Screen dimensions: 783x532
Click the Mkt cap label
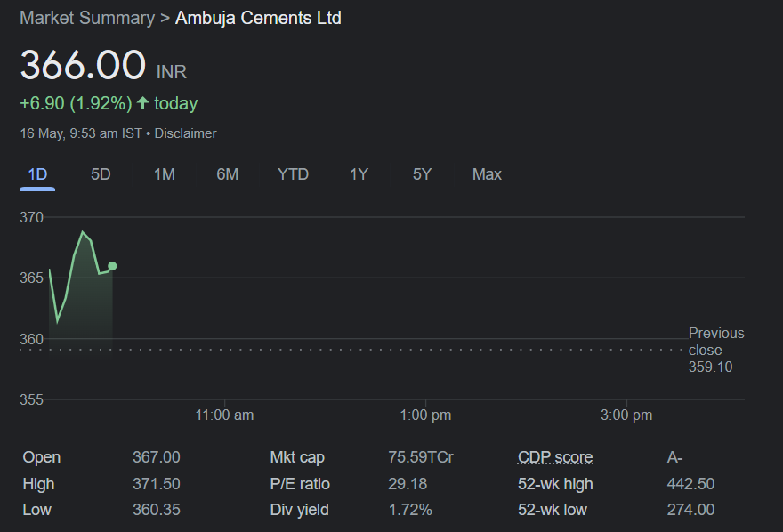tap(297, 457)
